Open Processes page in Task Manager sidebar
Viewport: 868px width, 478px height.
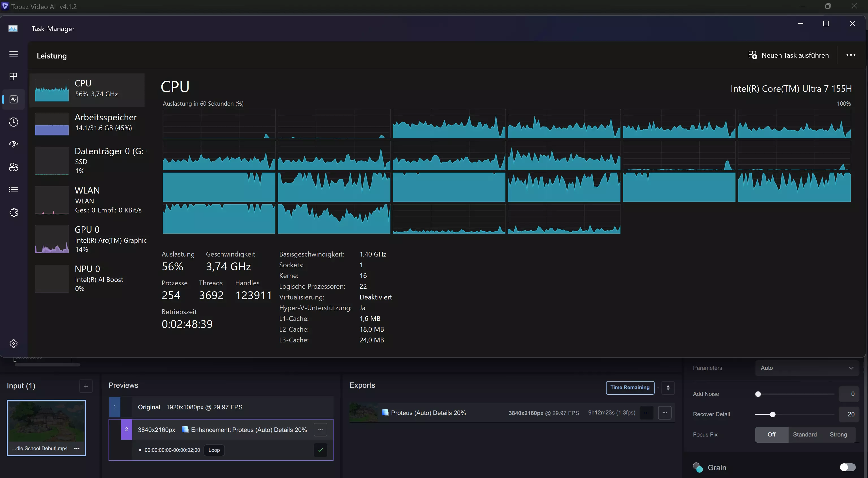[14, 77]
